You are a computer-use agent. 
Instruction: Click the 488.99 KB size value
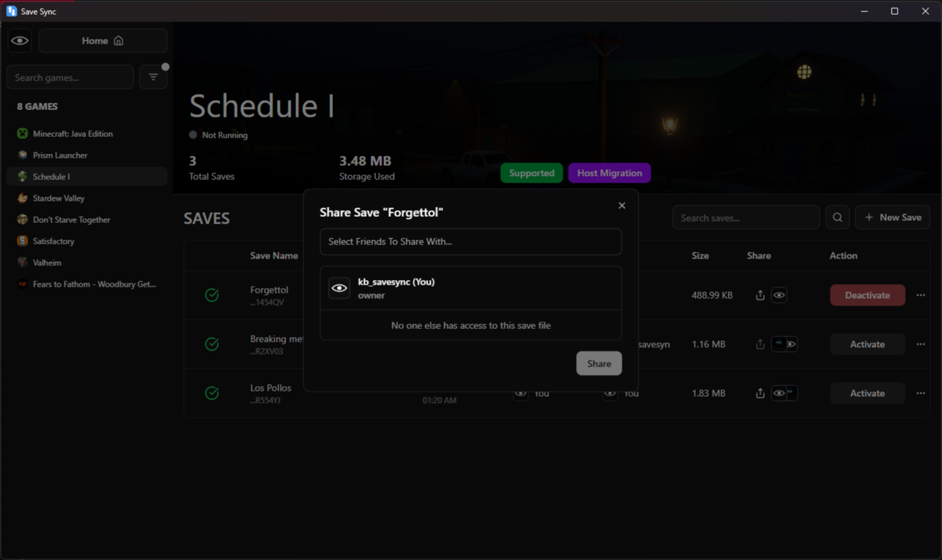pos(712,295)
